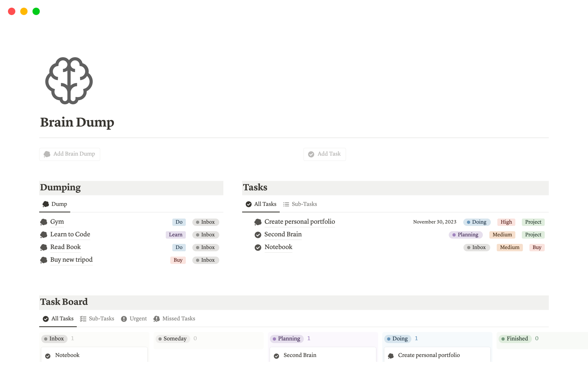Open the Create personal portfolio board card
This screenshot has height=368, width=588.
coord(429,355)
